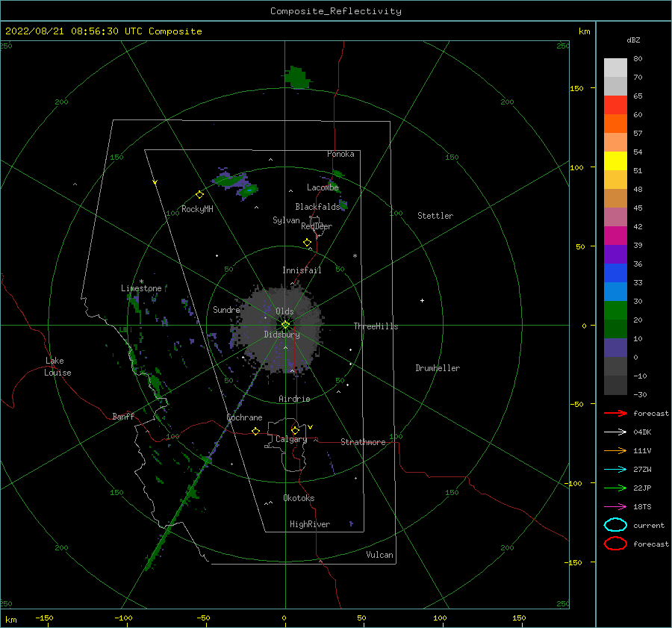Click the yellow diamond marker near RockyMH

[x=199, y=195]
